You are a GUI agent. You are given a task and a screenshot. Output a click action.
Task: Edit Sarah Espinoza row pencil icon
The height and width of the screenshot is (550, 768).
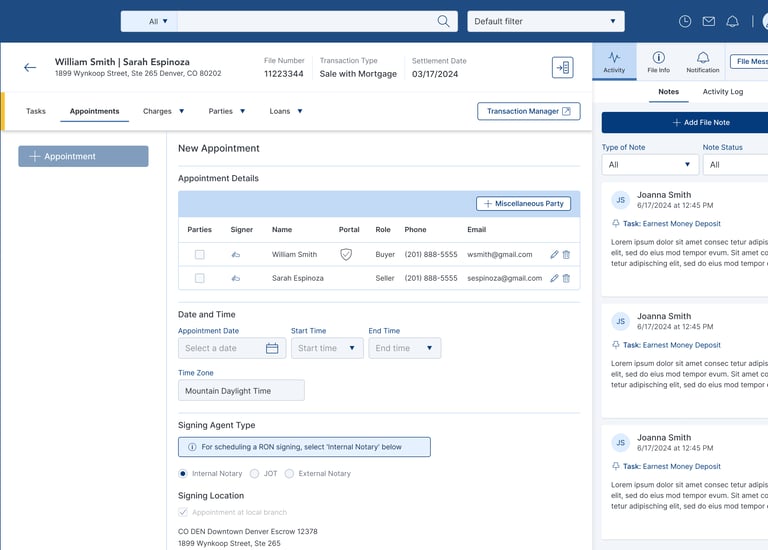pos(554,278)
